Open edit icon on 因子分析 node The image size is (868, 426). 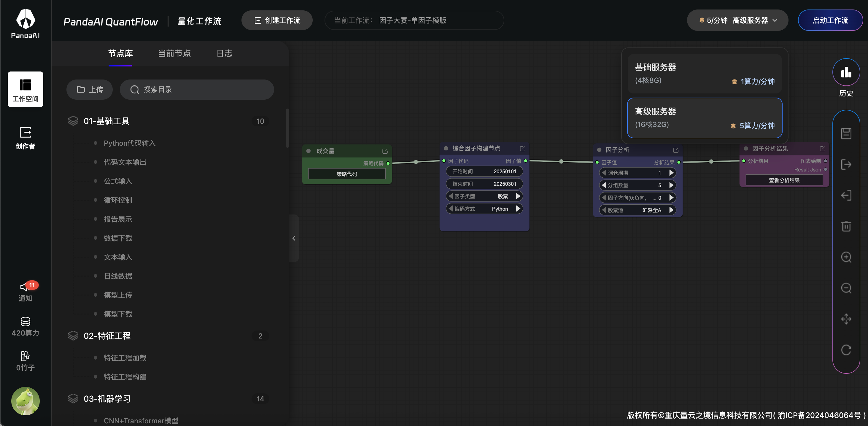(x=675, y=150)
